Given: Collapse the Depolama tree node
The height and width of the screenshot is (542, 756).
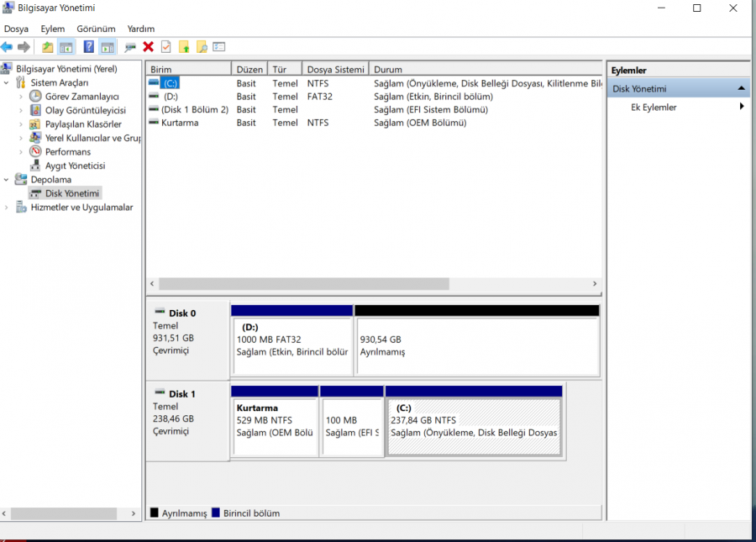Looking at the screenshot, I should pos(8,180).
